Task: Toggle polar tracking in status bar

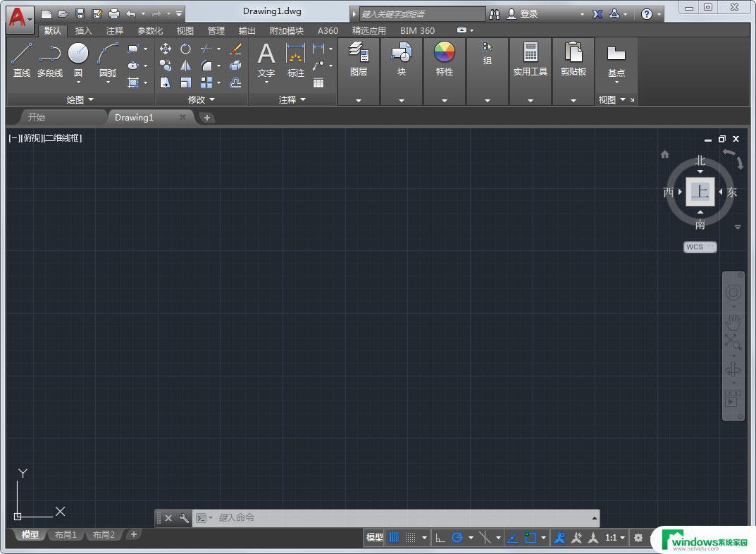Action: (457, 537)
